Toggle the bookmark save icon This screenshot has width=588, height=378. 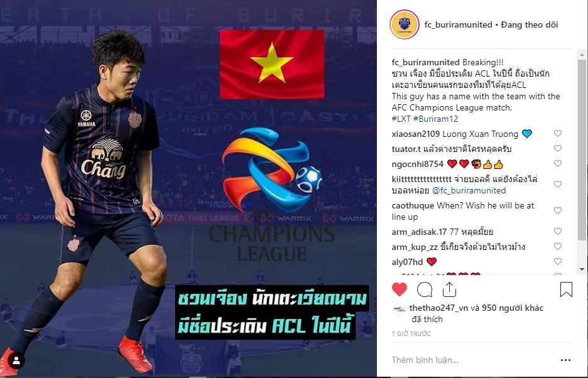pyautogui.click(x=566, y=289)
